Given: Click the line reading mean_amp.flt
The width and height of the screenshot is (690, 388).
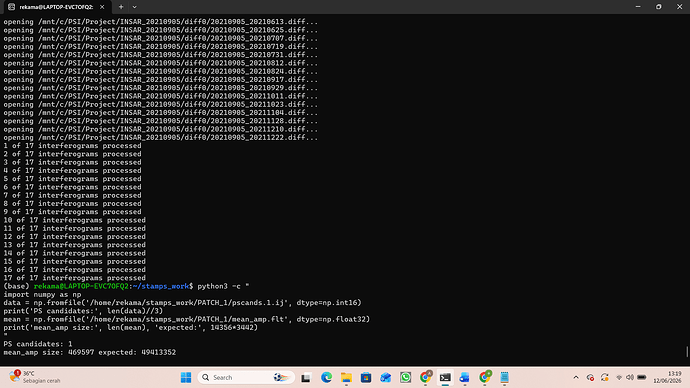Looking at the screenshot, I should [187, 319].
